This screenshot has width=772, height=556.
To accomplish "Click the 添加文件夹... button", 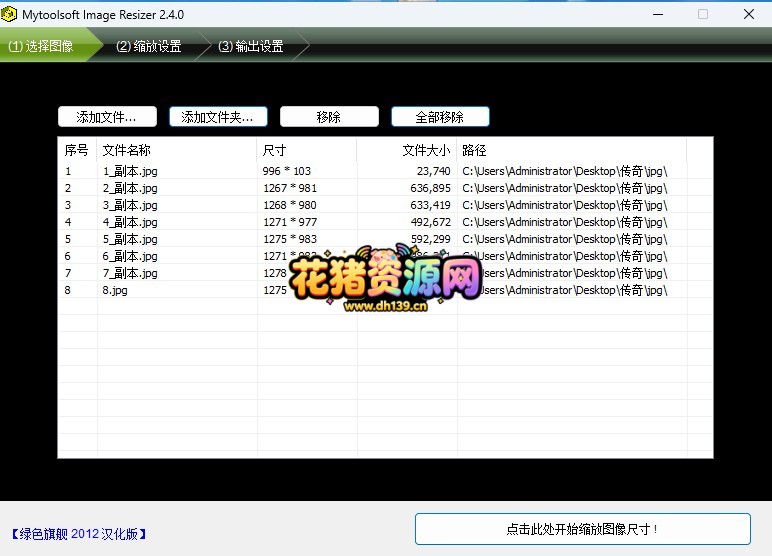I will 219,117.
